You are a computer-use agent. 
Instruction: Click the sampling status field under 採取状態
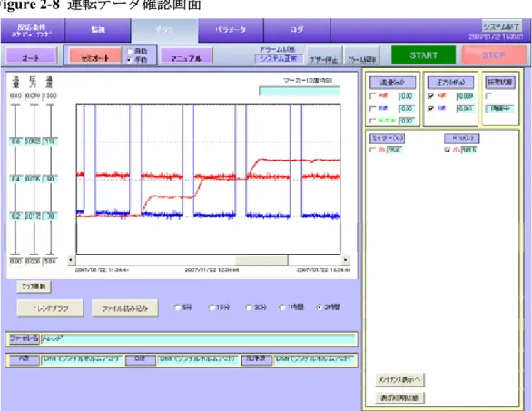[x=499, y=109]
